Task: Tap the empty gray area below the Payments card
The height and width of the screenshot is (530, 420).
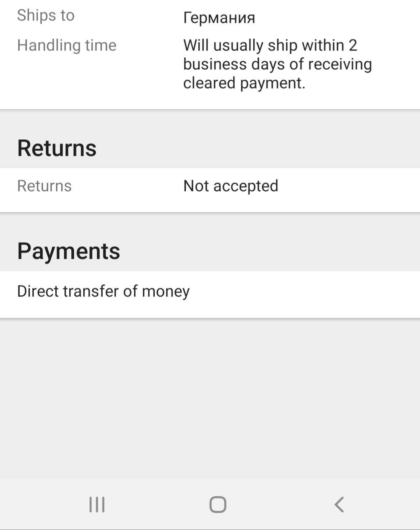Action: pyautogui.click(x=210, y=397)
